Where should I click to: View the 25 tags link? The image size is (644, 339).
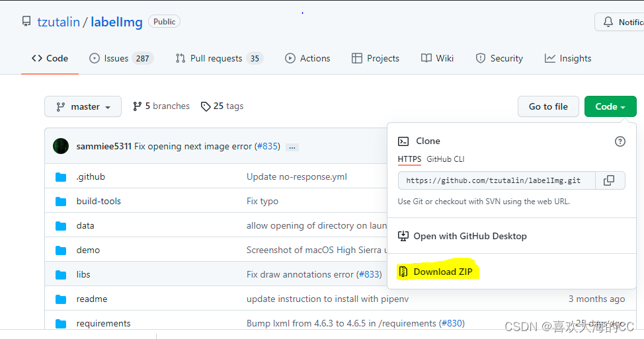(222, 106)
